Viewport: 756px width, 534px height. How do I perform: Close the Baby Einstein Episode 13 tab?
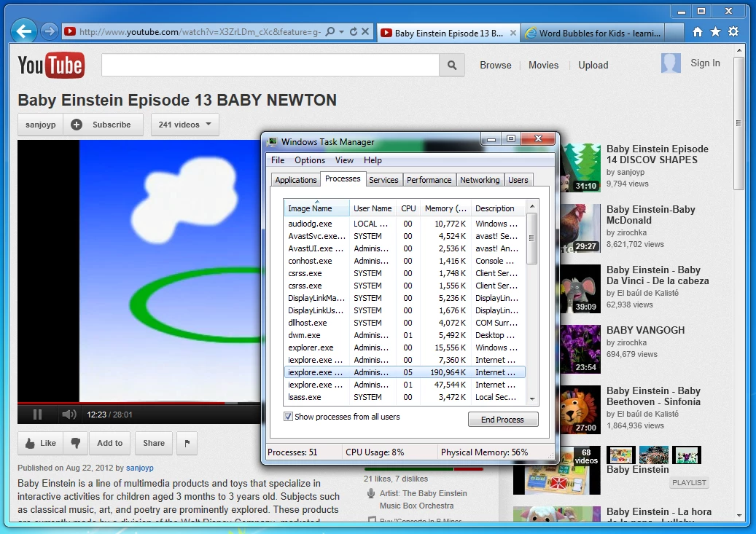pyautogui.click(x=513, y=33)
